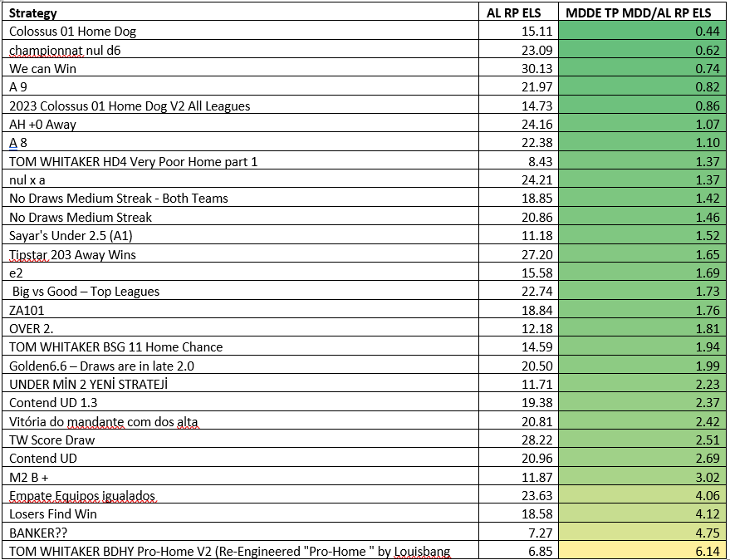
Task: Click the MDDE TP MDD/AL RP ELS header
Action: (642, 12)
